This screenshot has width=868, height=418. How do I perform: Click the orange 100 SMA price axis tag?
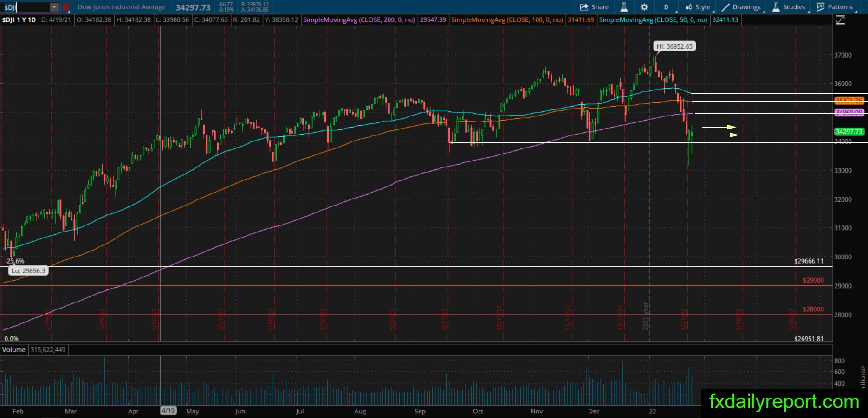[x=849, y=101]
